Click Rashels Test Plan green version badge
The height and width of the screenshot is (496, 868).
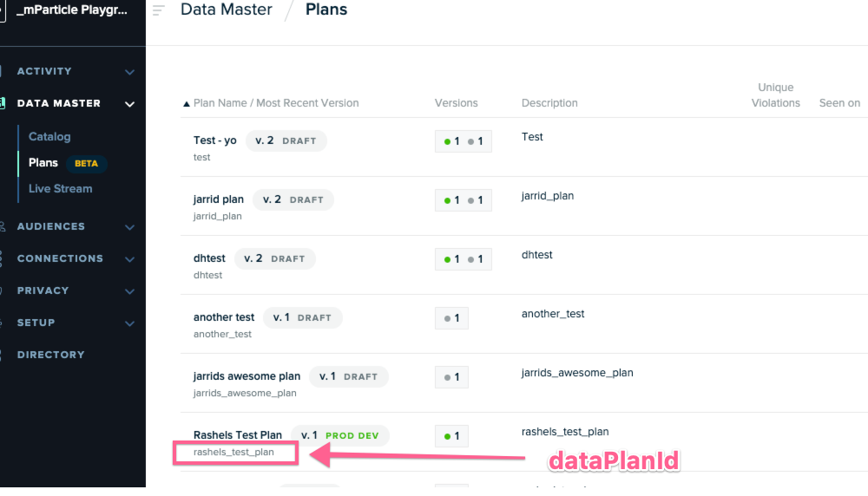[x=451, y=435]
